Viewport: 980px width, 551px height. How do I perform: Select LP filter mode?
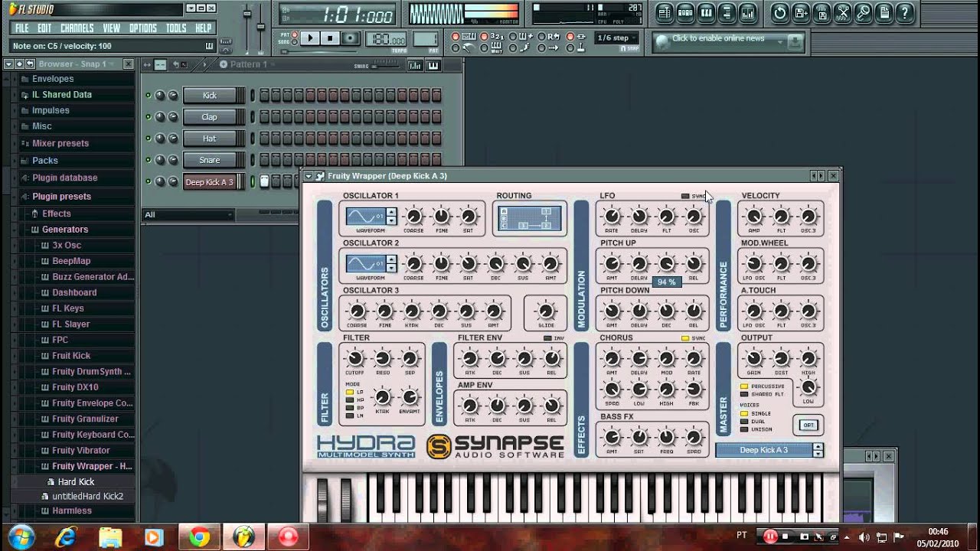pyautogui.click(x=349, y=392)
